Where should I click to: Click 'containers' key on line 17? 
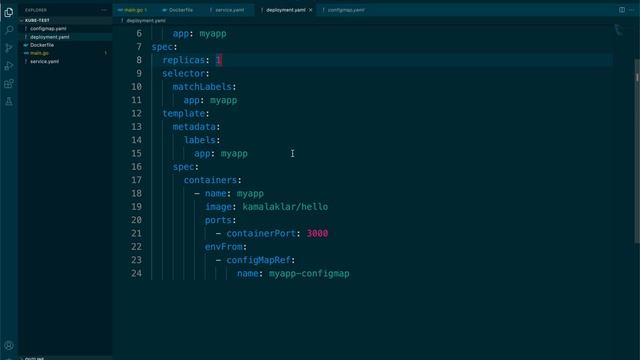click(x=210, y=180)
